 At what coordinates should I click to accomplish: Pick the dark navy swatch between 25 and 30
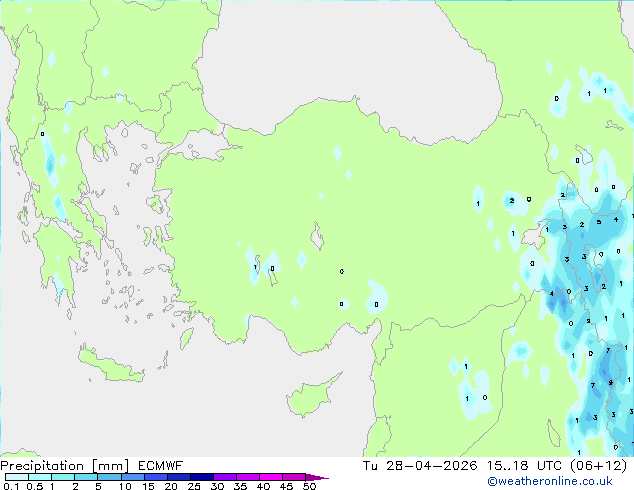(x=201, y=477)
